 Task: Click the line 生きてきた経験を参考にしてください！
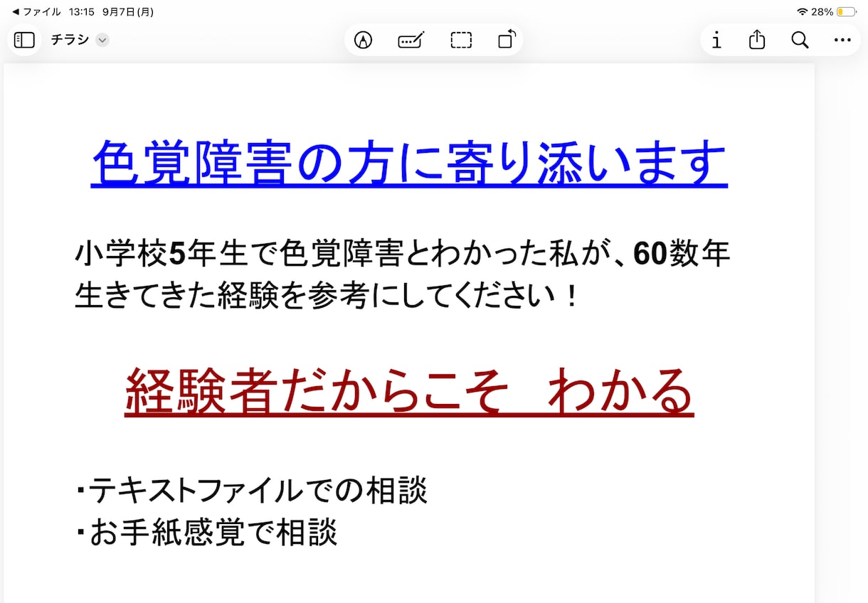pos(327,296)
